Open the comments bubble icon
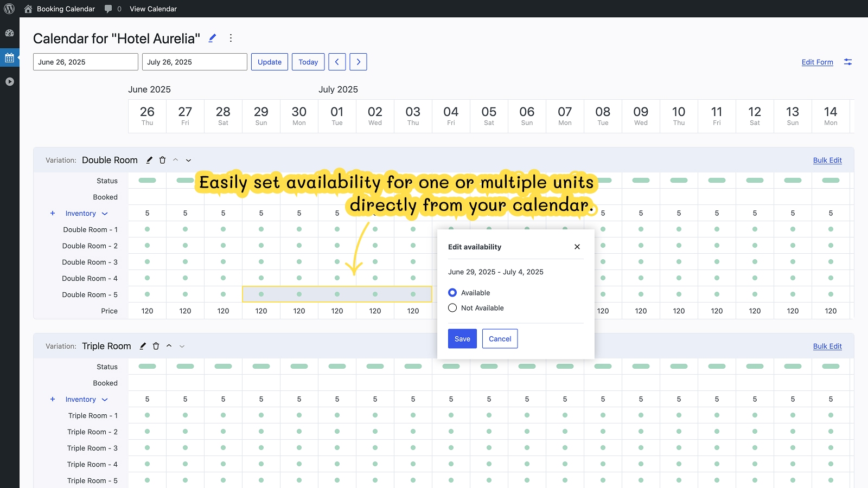 point(108,9)
